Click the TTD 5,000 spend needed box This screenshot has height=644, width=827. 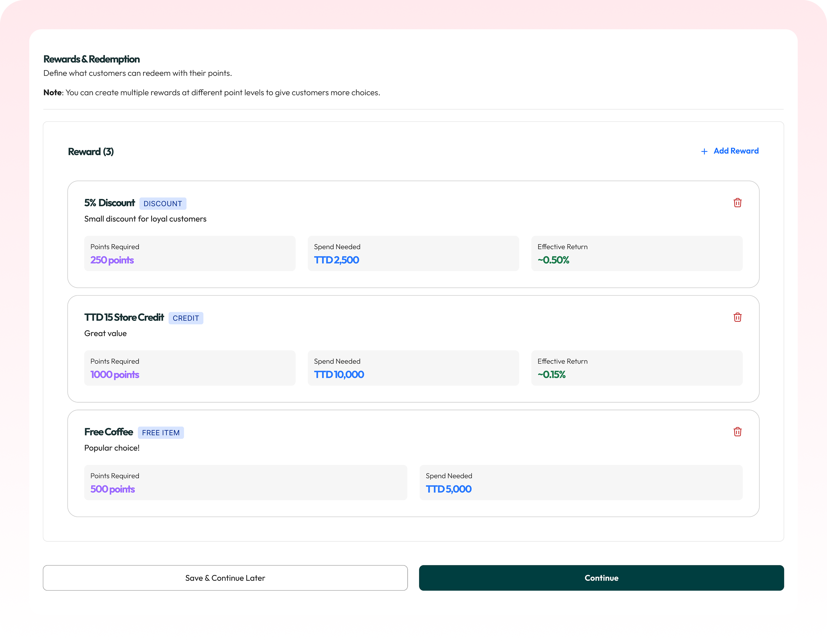(581, 482)
